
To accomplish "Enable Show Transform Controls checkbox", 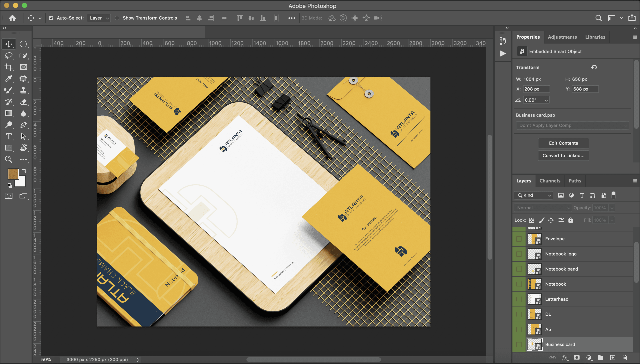I will 117,18.
